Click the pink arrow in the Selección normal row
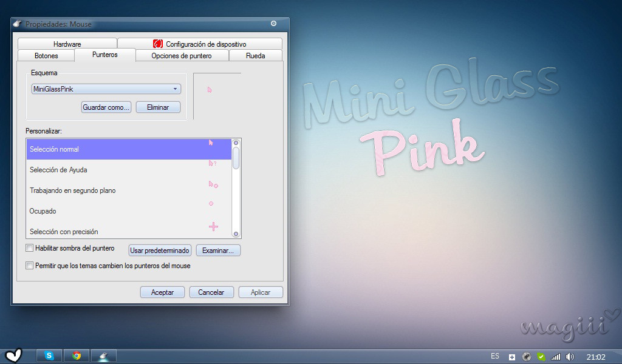Image resolution: width=622 pixels, height=364 pixels. click(x=211, y=143)
